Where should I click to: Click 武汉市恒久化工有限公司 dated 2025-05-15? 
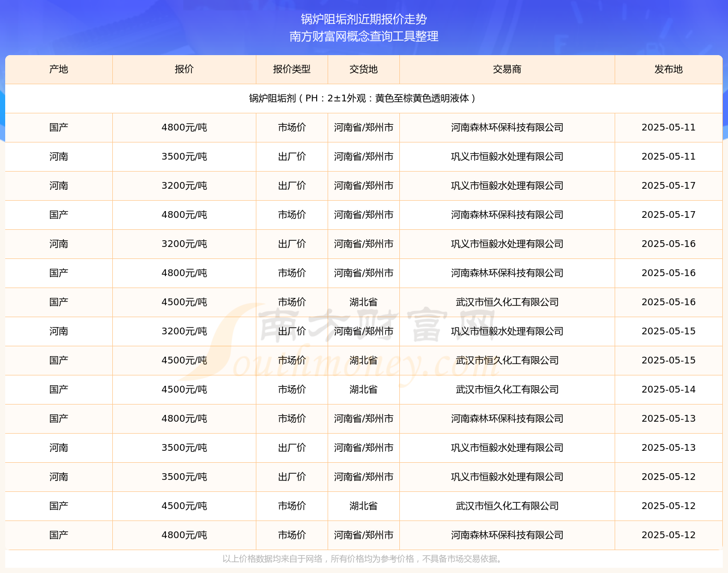pyautogui.click(x=507, y=360)
